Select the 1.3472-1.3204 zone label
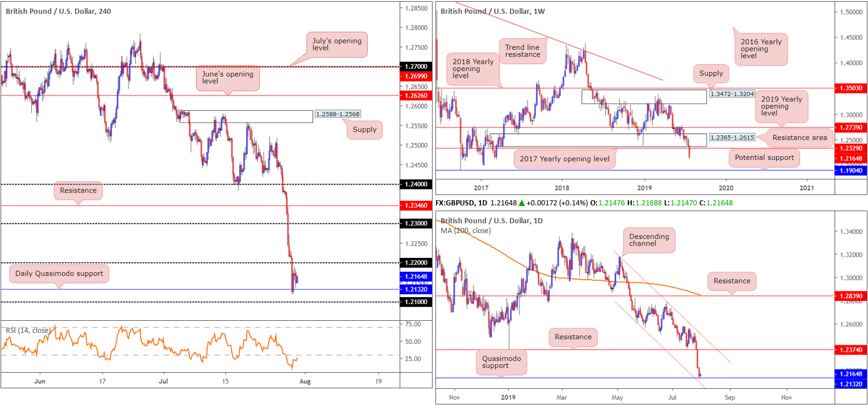The width and height of the screenshot is (868, 405). click(x=732, y=93)
